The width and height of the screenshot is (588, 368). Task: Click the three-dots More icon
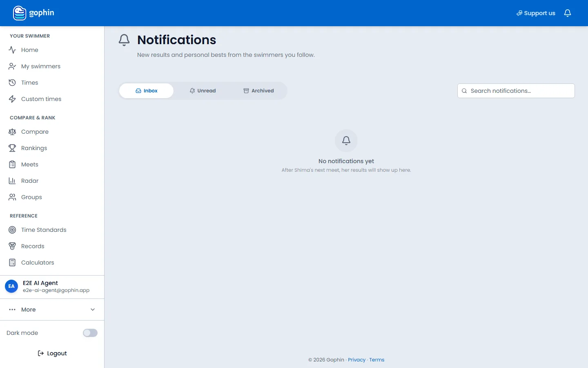(x=12, y=310)
